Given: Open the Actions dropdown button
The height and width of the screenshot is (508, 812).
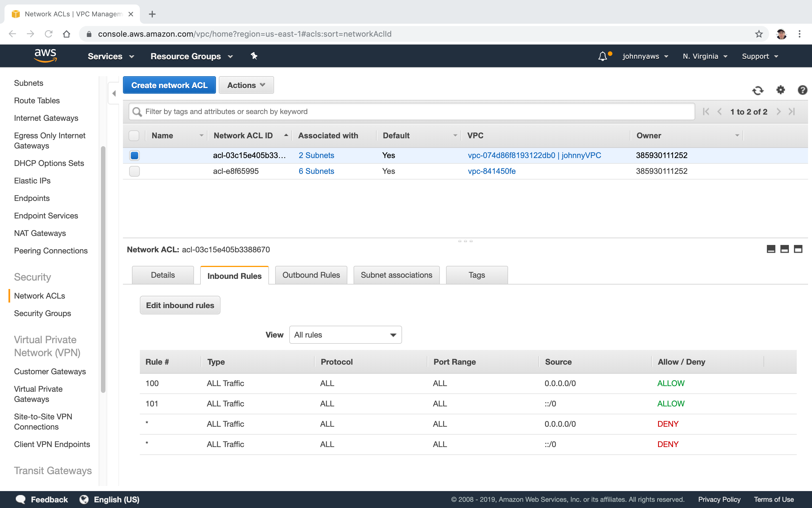Looking at the screenshot, I should [246, 85].
